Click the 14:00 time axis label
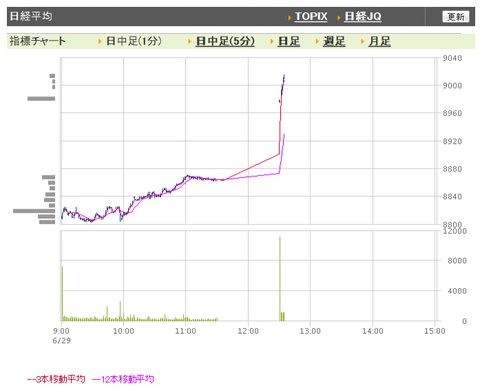 (x=373, y=331)
